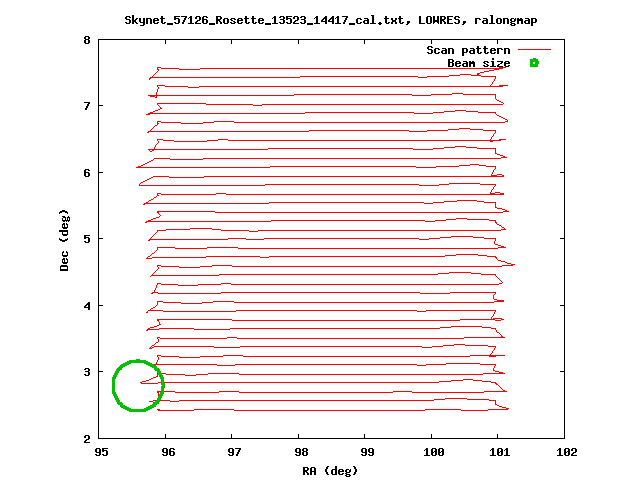Click x-axis tick label 95
Screen dimensions: 640x480
(101, 452)
